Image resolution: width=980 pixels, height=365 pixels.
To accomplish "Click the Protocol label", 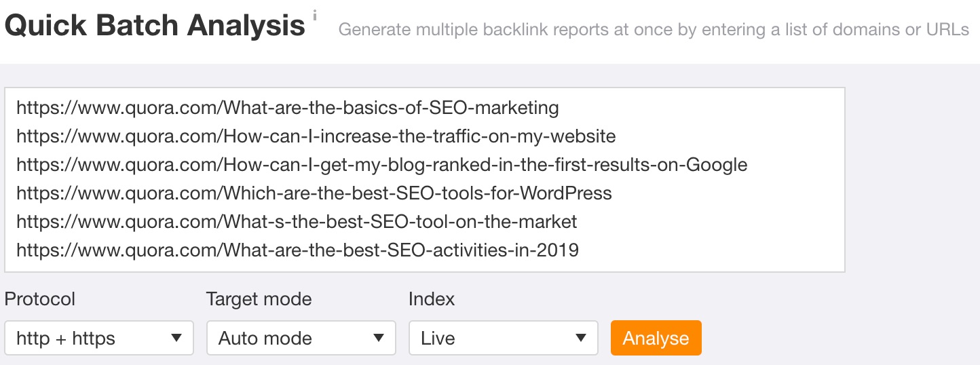I will (40, 299).
